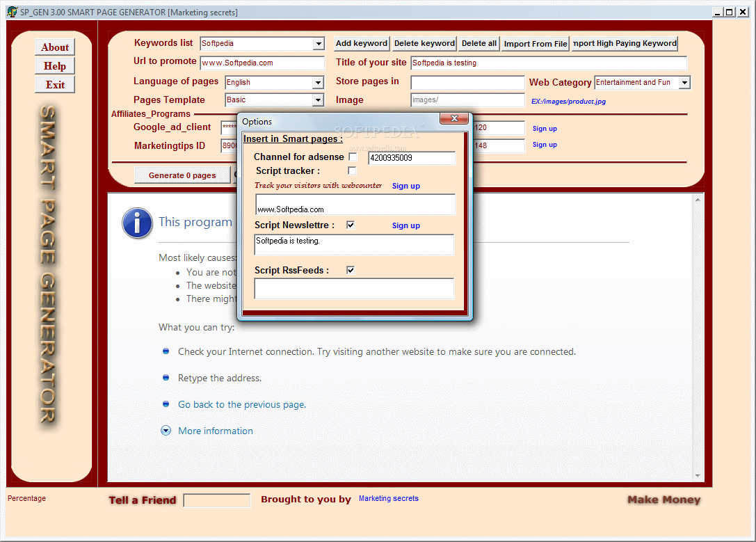
Task: Click Sign up link on Marketingtips ID row
Action: (x=545, y=145)
